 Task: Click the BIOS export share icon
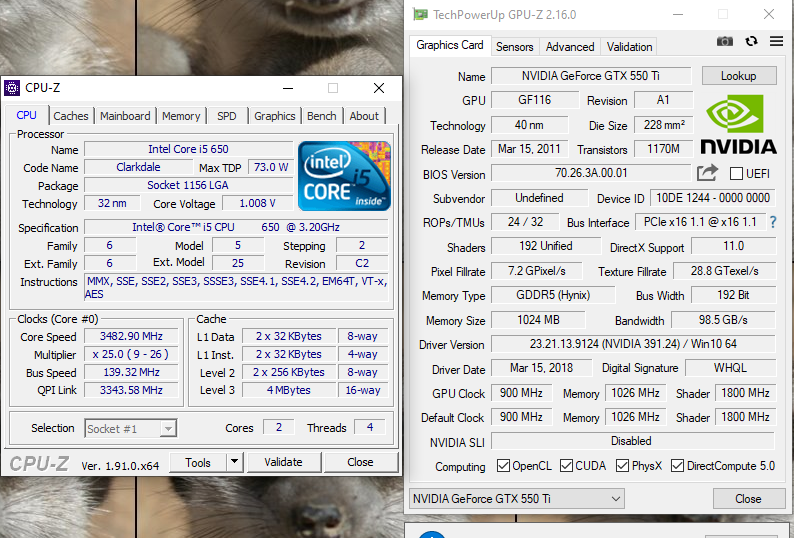coord(707,173)
